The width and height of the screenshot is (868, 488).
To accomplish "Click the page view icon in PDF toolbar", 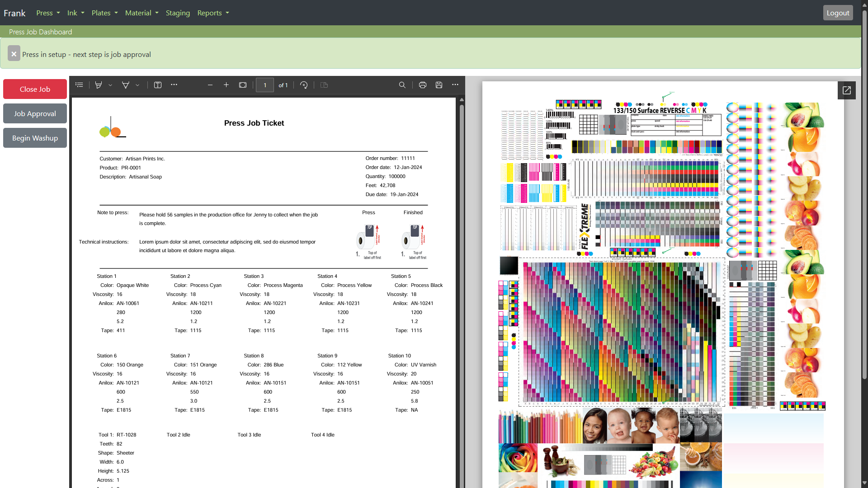I will (x=324, y=85).
